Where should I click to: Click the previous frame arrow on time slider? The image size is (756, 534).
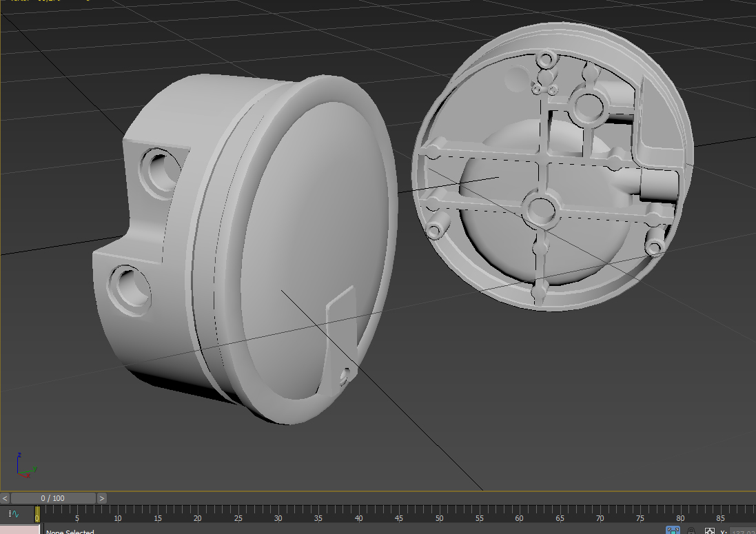click(5, 498)
